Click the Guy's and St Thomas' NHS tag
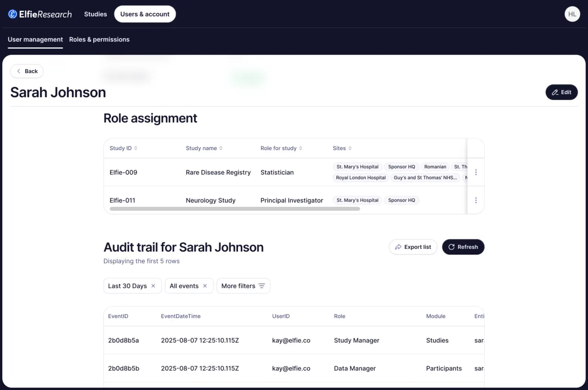Image resolution: width=588 pixels, height=390 pixels. [426, 178]
